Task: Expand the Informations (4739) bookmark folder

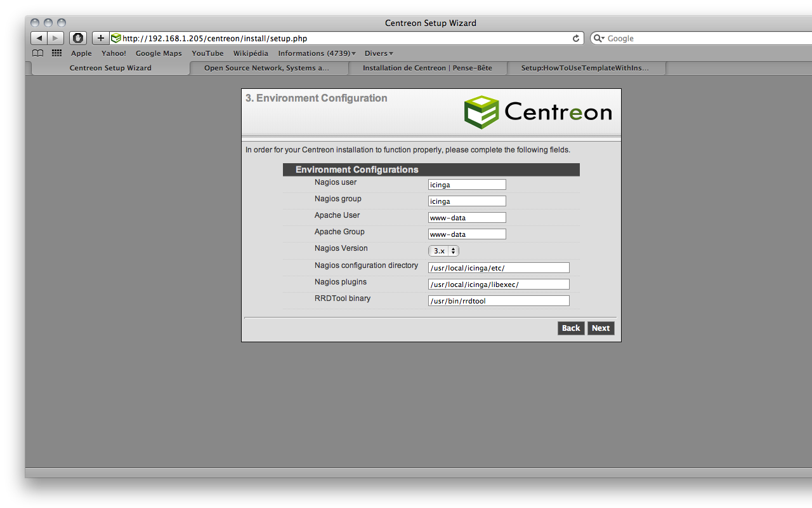Action: coord(317,53)
